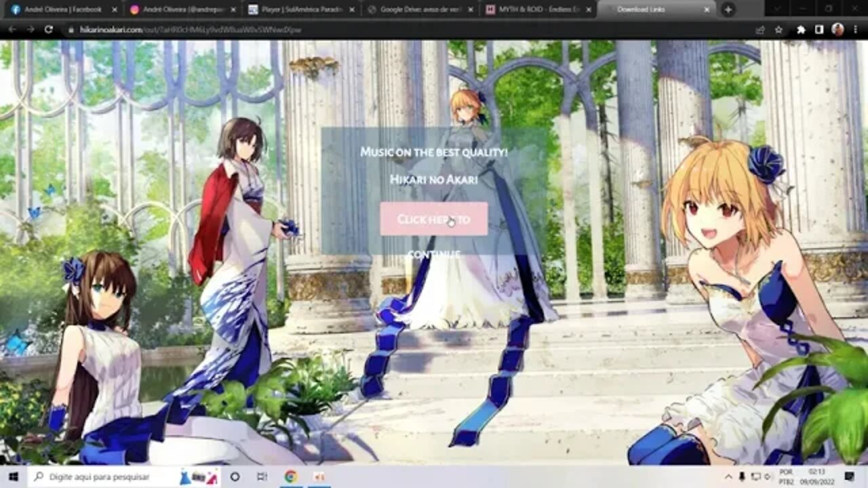
Task: Open the Chrome profile avatar
Action: (837, 30)
